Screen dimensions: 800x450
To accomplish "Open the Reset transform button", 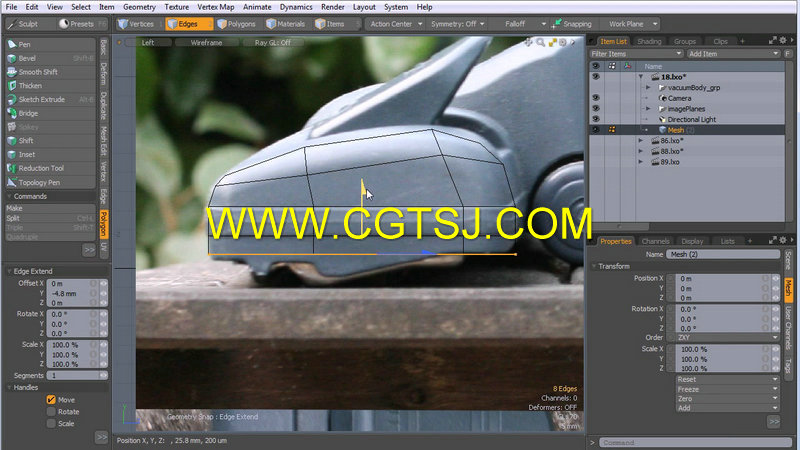I will [728, 379].
